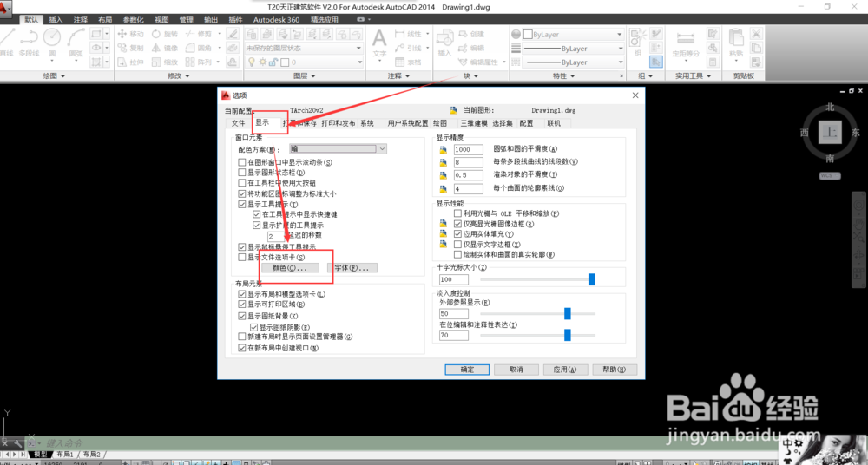Viewport: 868px width, 465px height.
Task: Click the Copy (复制) modify tool
Action: 131,49
